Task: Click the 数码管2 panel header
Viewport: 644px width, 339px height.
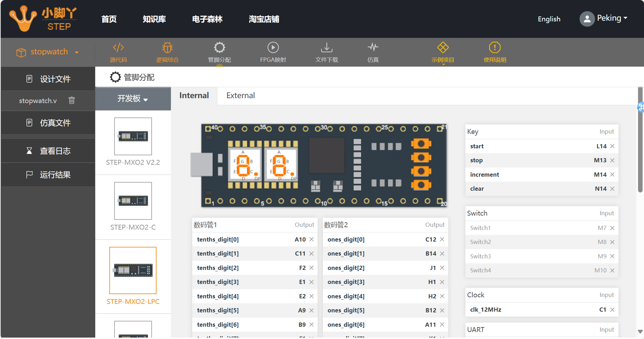Action: coord(385,225)
